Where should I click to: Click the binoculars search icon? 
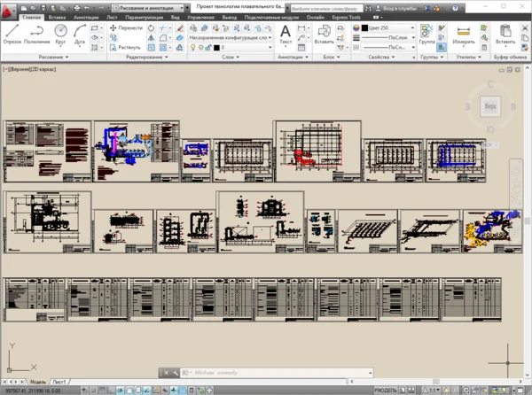pos(368,8)
